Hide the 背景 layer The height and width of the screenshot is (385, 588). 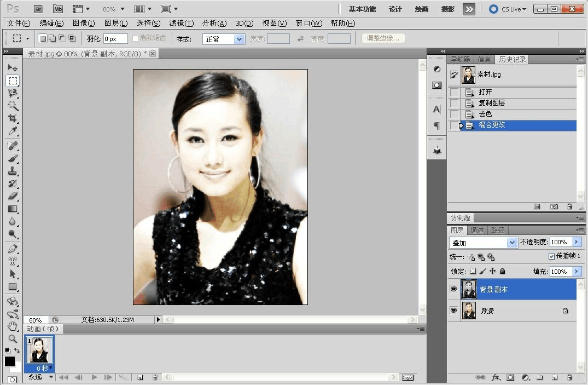click(x=454, y=311)
